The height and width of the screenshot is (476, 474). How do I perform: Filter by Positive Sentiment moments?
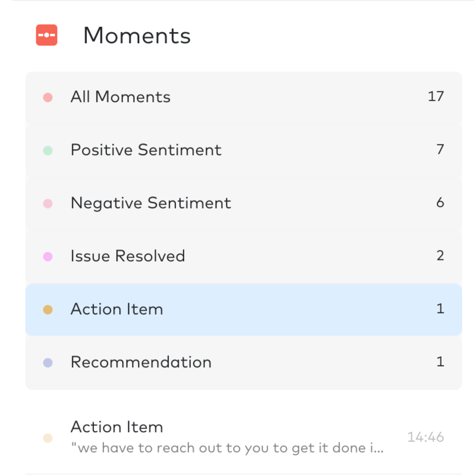point(146,150)
